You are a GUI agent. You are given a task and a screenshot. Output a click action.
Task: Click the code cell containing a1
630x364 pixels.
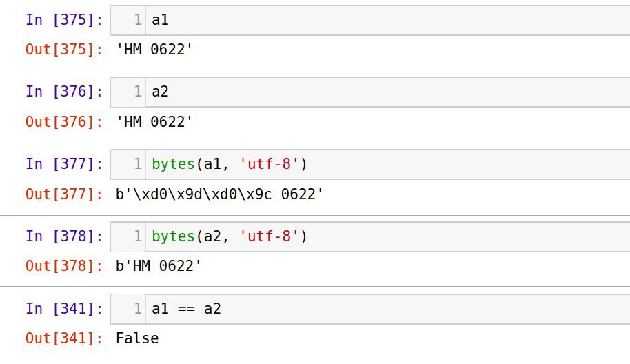tap(369, 20)
